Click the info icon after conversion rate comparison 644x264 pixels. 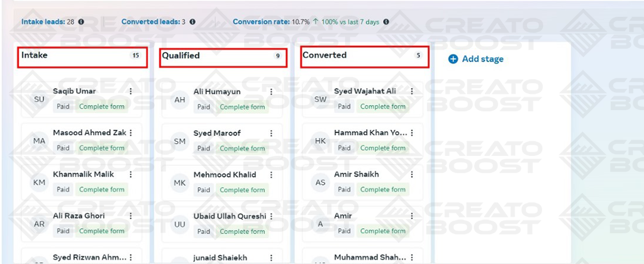[386, 22]
